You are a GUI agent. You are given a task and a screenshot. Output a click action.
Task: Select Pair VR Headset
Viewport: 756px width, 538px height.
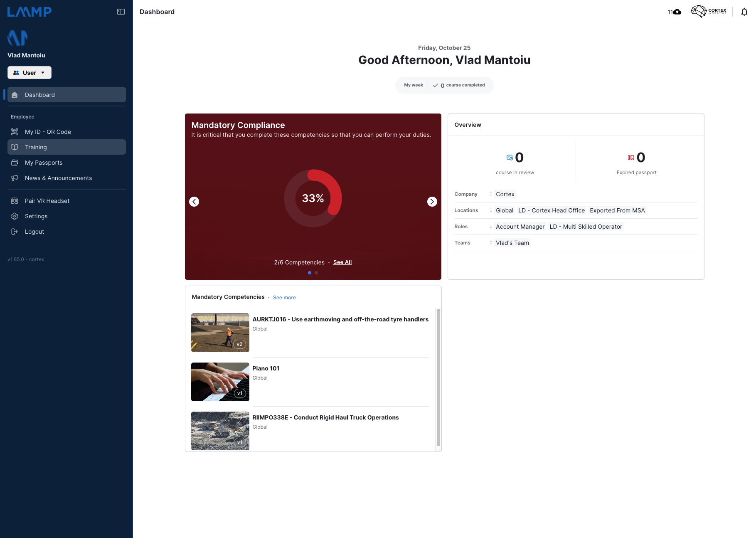[66, 201]
